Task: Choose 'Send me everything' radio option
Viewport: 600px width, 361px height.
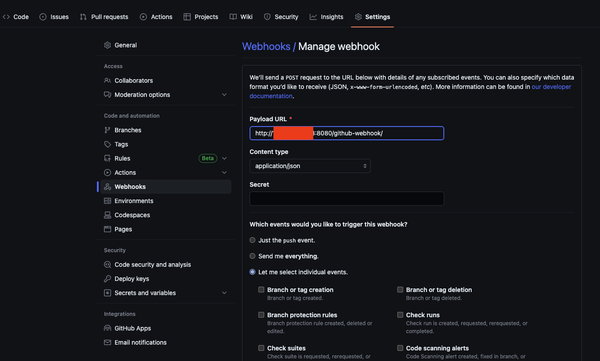Action: click(252, 256)
